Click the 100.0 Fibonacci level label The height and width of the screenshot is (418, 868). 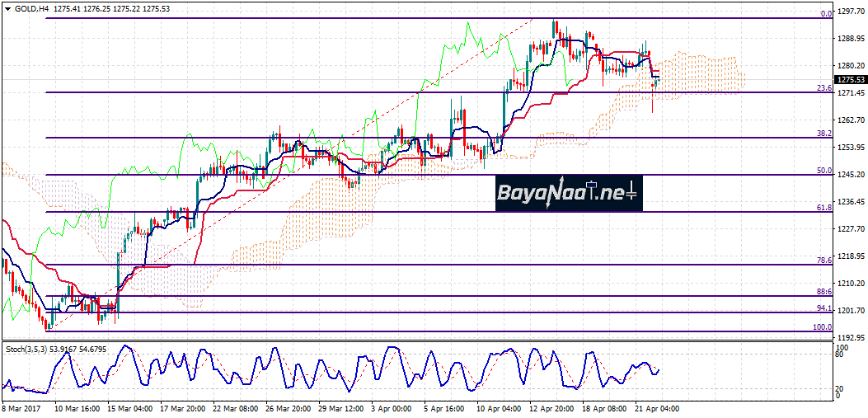coord(822,327)
